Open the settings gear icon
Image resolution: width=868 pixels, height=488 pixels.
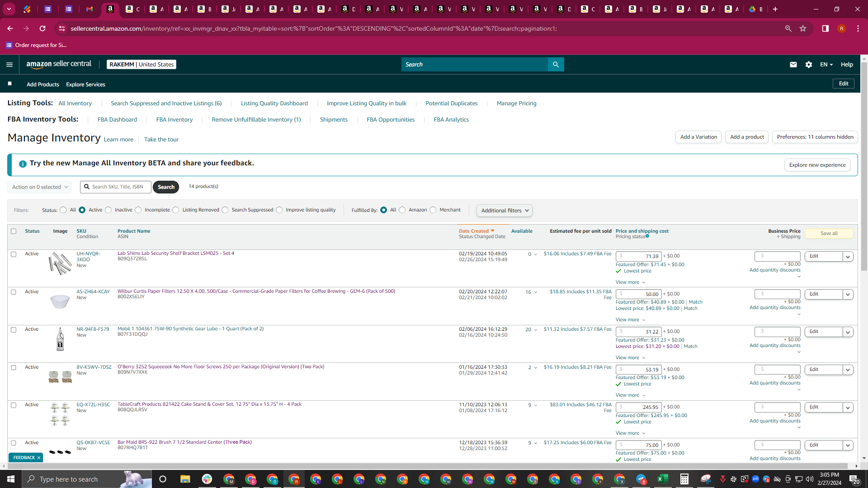pos(809,65)
